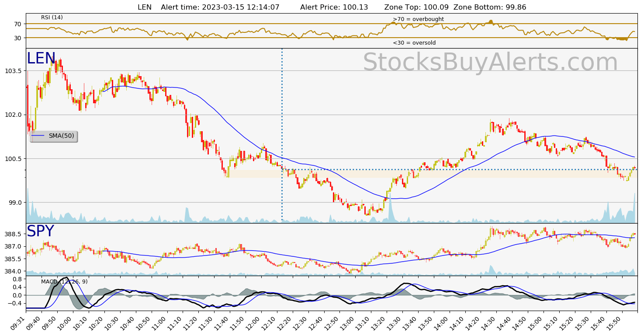Click the LEN ticker in the title
This screenshot has height=336, width=644.
pyautogui.click(x=145, y=7)
